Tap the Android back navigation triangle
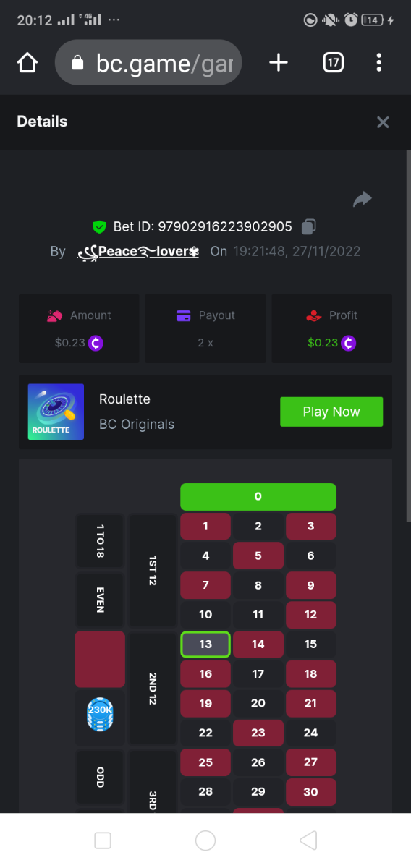Viewport: 411px width, 868px height. coord(308,840)
